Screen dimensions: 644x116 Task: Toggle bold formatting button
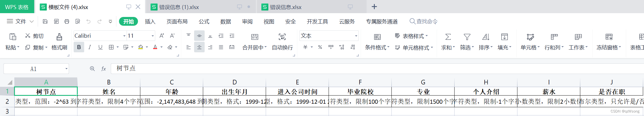[79, 47]
